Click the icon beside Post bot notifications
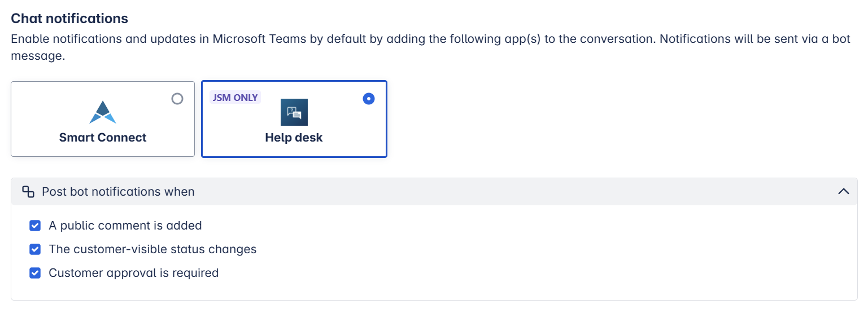 [x=28, y=192]
